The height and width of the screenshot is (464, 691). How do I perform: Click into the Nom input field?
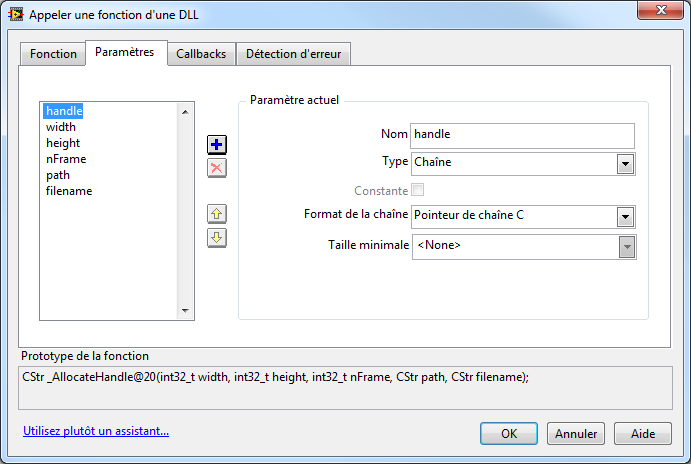pos(522,136)
